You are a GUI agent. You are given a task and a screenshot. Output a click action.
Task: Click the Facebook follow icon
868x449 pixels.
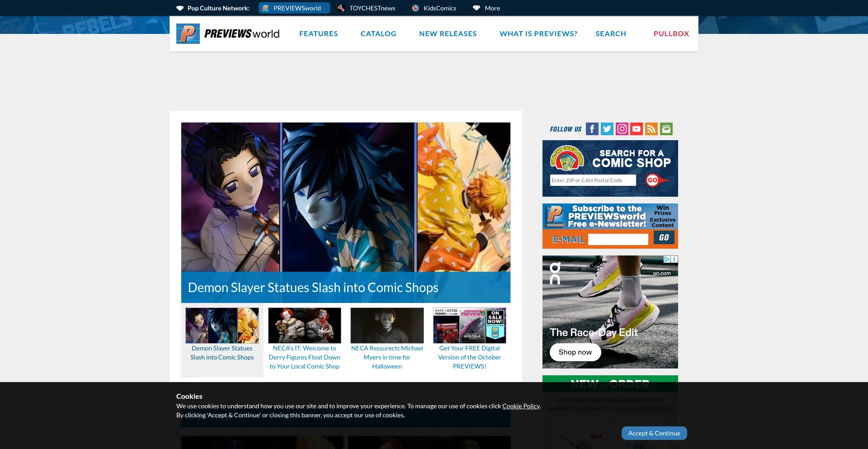click(592, 129)
